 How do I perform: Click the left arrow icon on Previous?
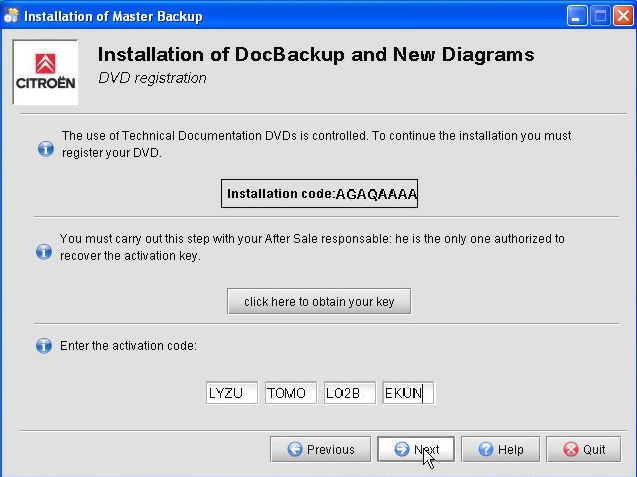coord(295,450)
